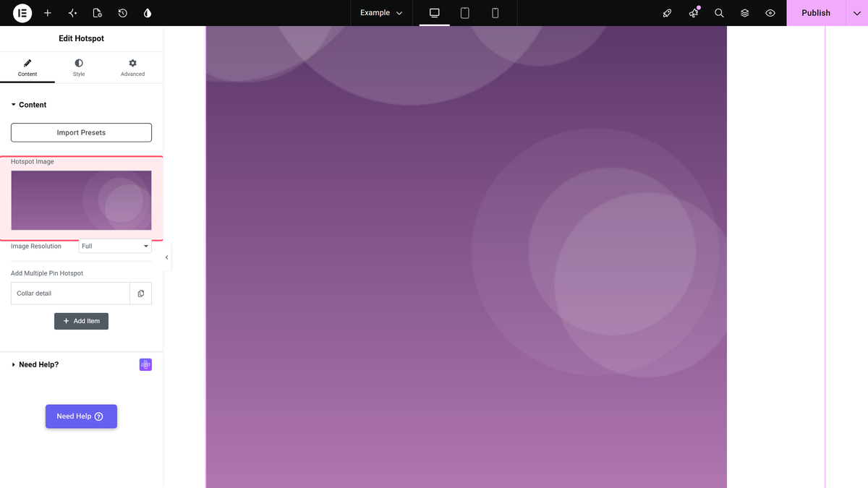Open the AI sparkle tool

pyautogui.click(x=72, y=13)
